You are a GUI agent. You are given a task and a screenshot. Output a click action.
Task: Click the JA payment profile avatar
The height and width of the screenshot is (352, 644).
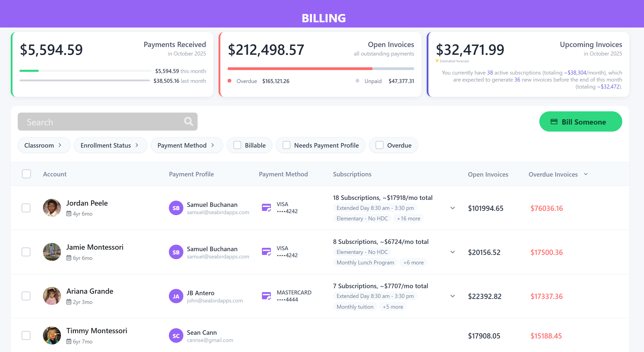coord(176,296)
